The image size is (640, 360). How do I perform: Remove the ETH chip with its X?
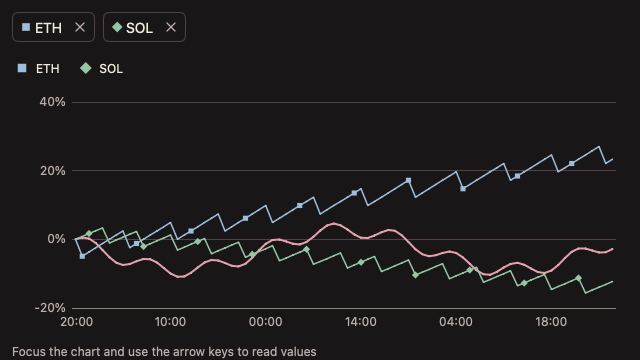click(80, 27)
